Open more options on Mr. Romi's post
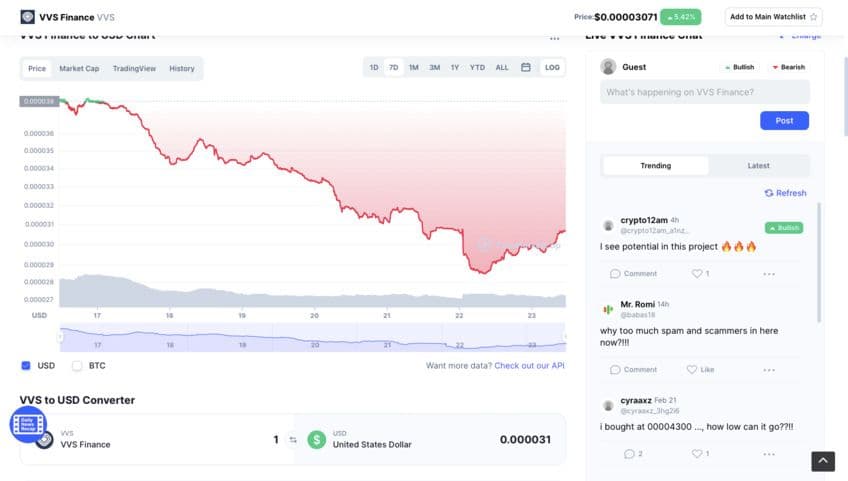The image size is (848, 481). (x=769, y=369)
